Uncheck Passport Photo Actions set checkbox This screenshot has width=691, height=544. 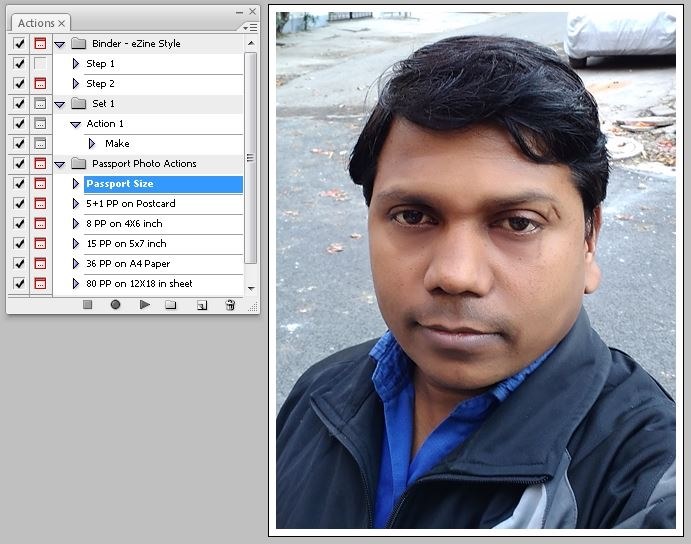(19, 164)
